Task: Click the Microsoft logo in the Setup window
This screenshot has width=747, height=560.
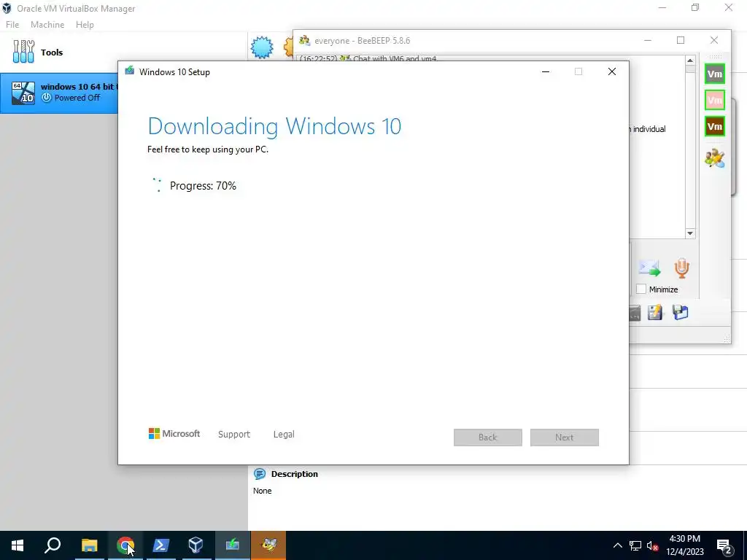Action: click(174, 433)
